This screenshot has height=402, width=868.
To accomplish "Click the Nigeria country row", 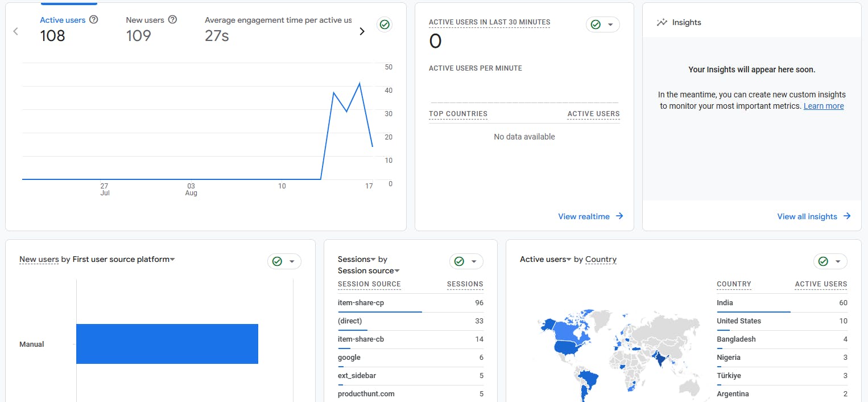I will (782, 358).
